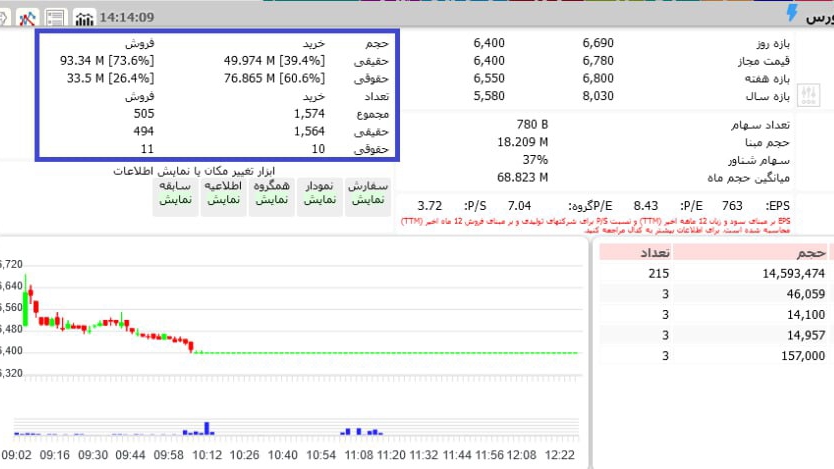Open the bar chart histogram icon

84,19
